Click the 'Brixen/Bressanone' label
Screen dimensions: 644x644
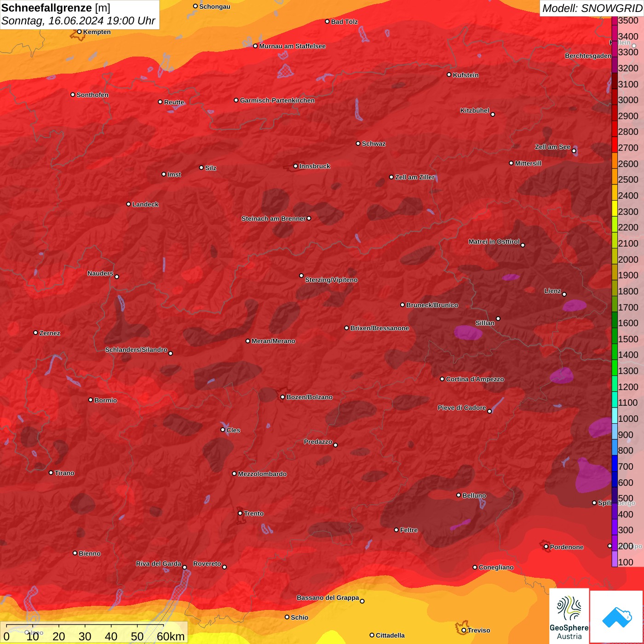[379, 328]
